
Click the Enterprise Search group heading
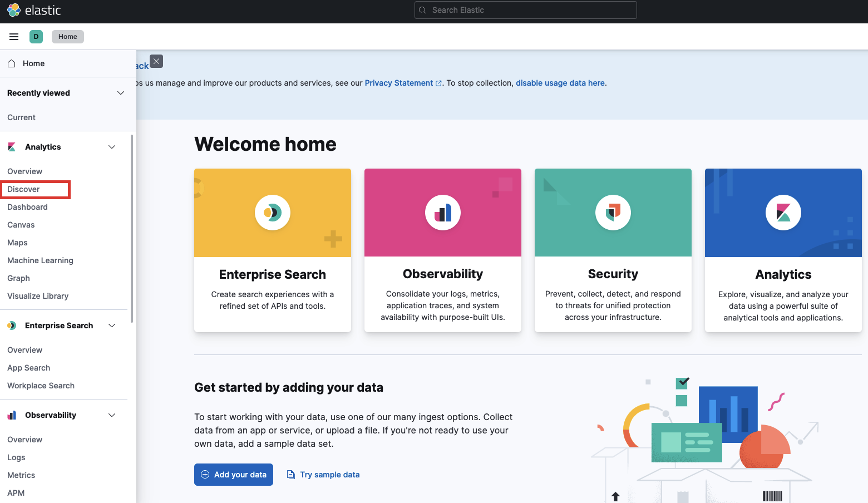[59, 326]
